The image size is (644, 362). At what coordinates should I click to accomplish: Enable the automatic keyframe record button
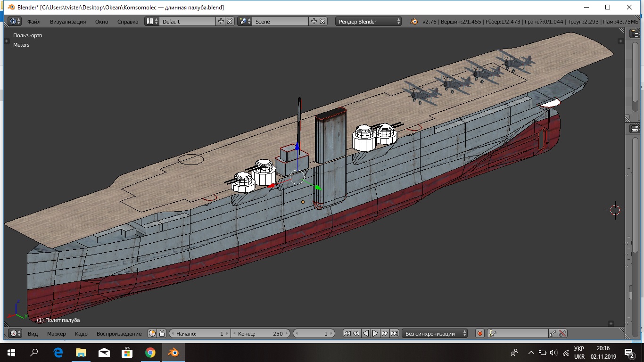(x=479, y=333)
